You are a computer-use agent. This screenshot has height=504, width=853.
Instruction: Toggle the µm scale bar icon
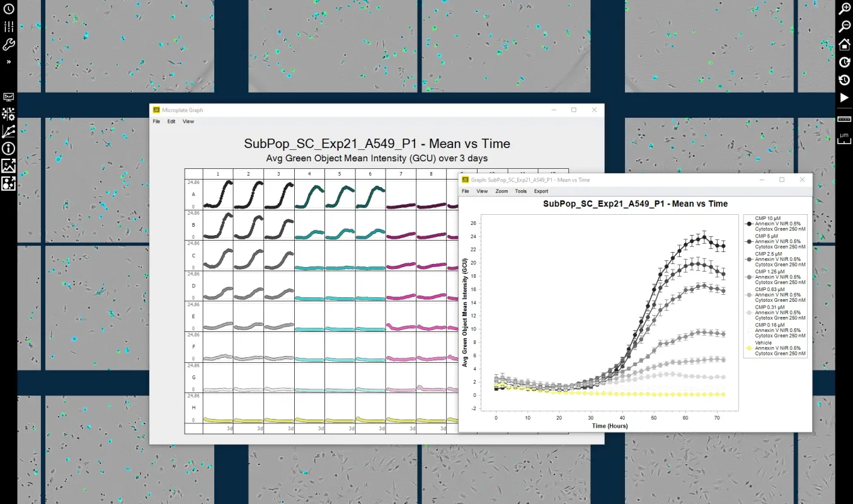pos(844,138)
